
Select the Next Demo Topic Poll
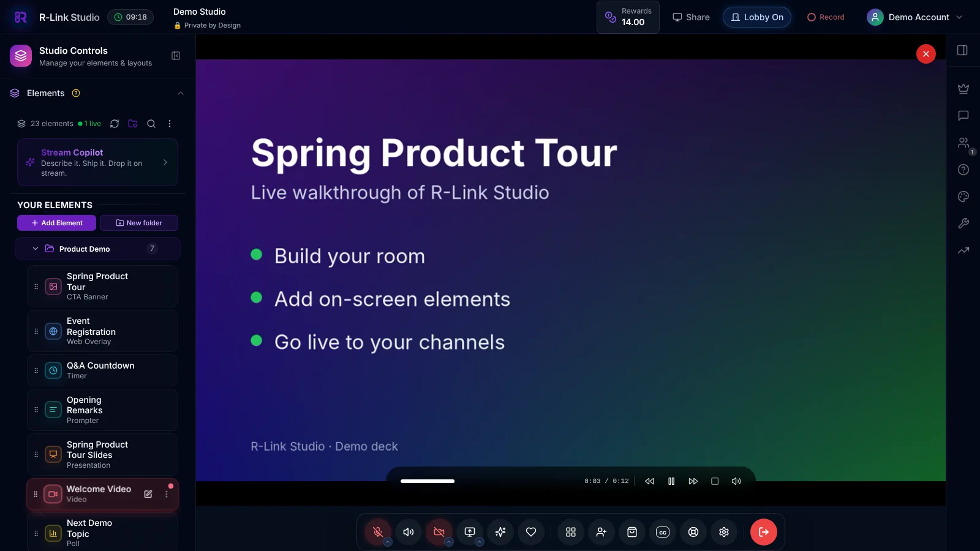(102, 532)
